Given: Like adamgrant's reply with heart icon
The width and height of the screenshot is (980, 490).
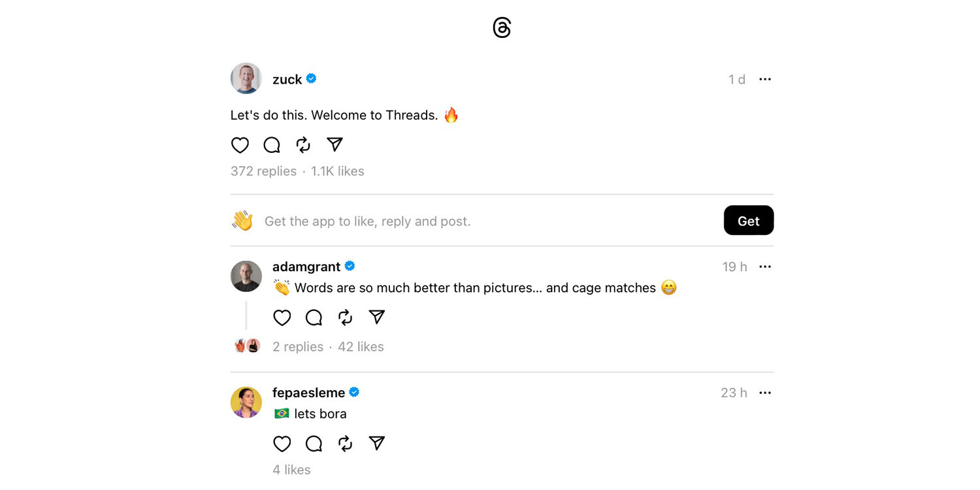Looking at the screenshot, I should [x=282, y=318].
